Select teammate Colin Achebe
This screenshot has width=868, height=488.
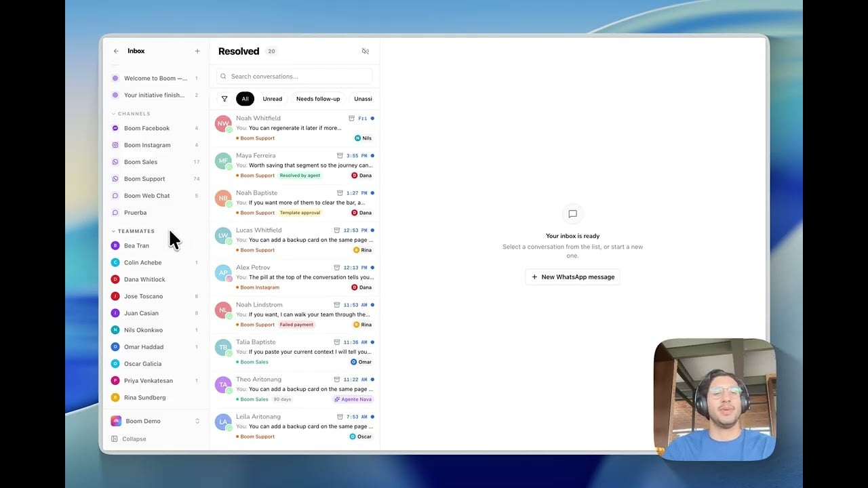(155, 262)
